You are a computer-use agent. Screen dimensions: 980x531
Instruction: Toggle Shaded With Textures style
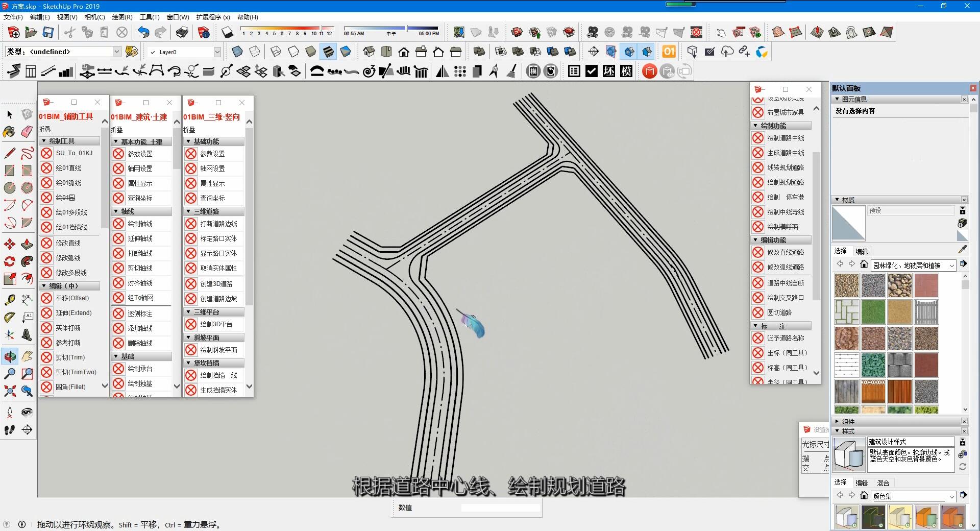pos(328,52)
